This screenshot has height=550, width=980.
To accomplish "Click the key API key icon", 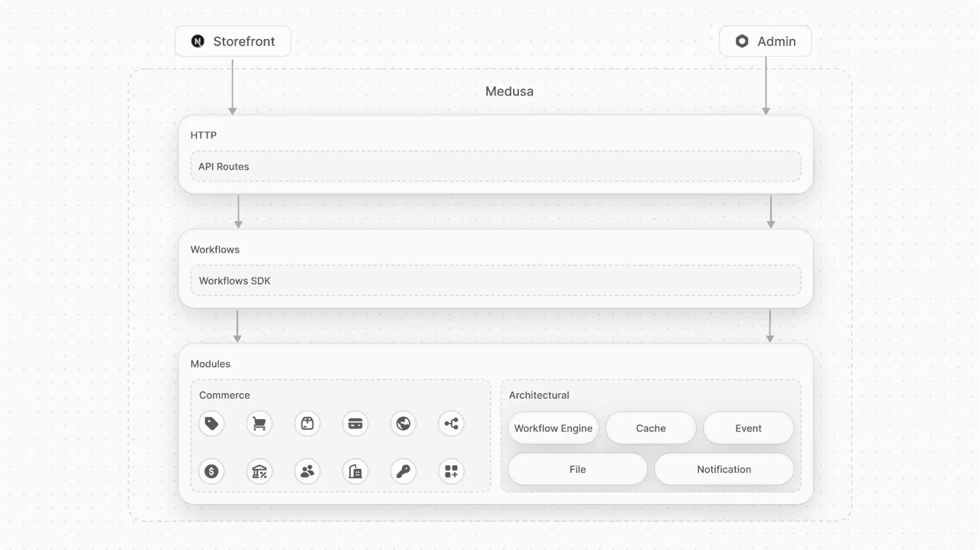I will 403,471.
